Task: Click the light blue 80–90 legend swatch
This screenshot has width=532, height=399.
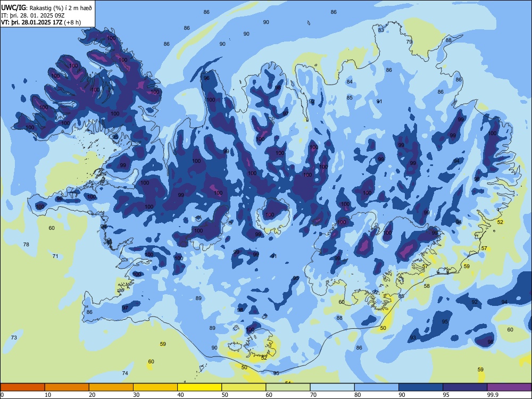Action: (x=377, y=387)
